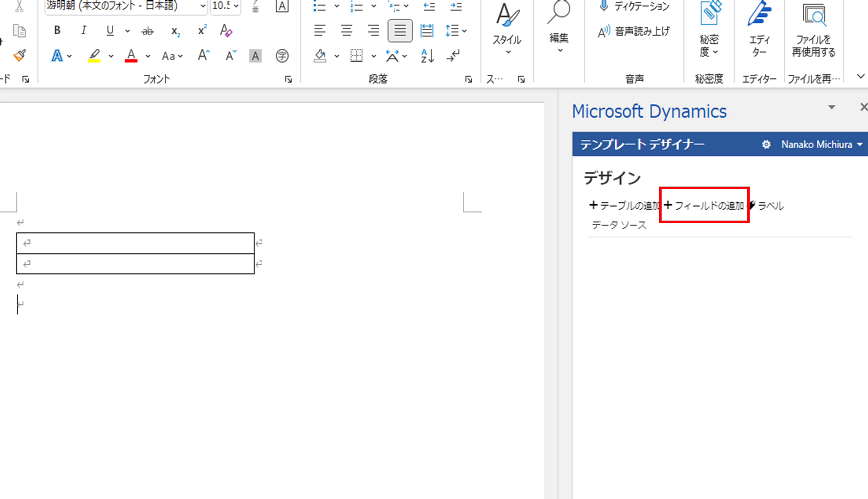868x499 pixels.
Task: Click the sort A-Z icon
Action: coord(427,56)
